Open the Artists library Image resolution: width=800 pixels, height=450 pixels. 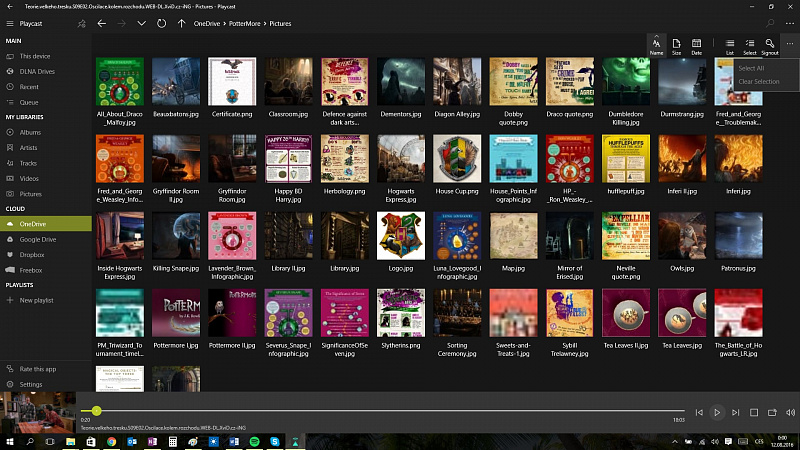pyautogui.click(x=46, y=147)
